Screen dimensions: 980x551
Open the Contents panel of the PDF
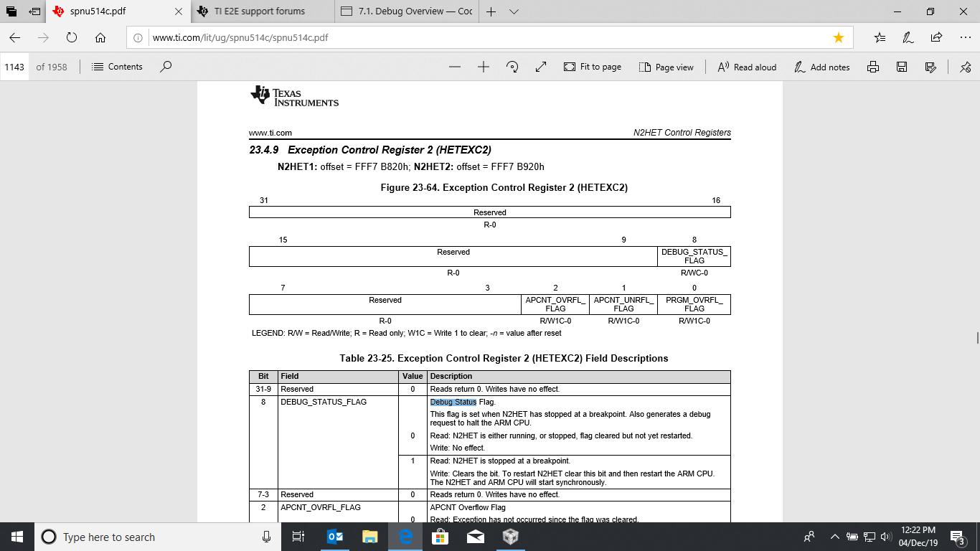tap(118, 67)
